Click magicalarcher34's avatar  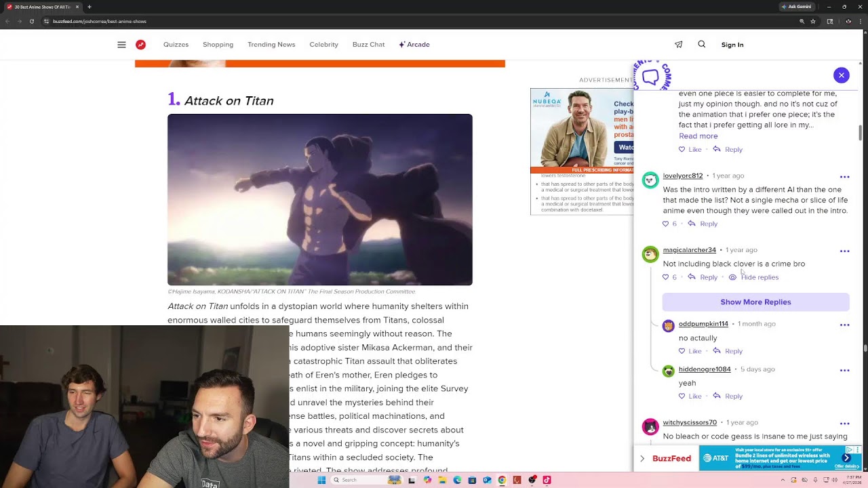650,253
